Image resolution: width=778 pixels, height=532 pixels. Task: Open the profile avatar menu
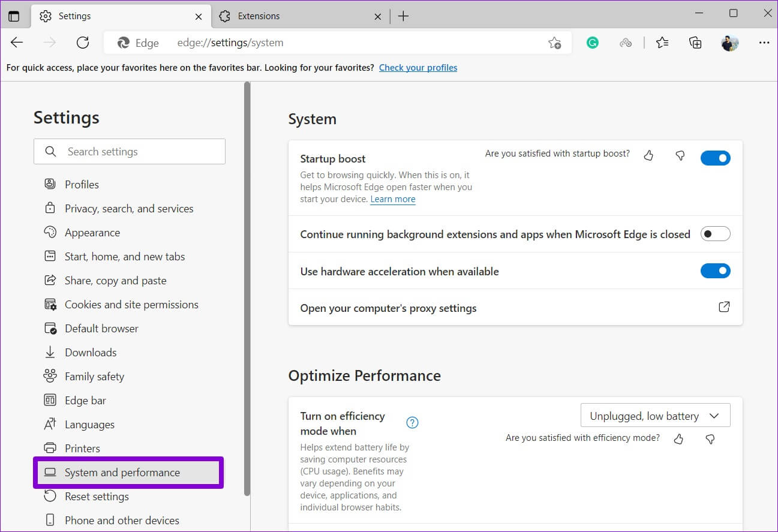tap(730, 43)
